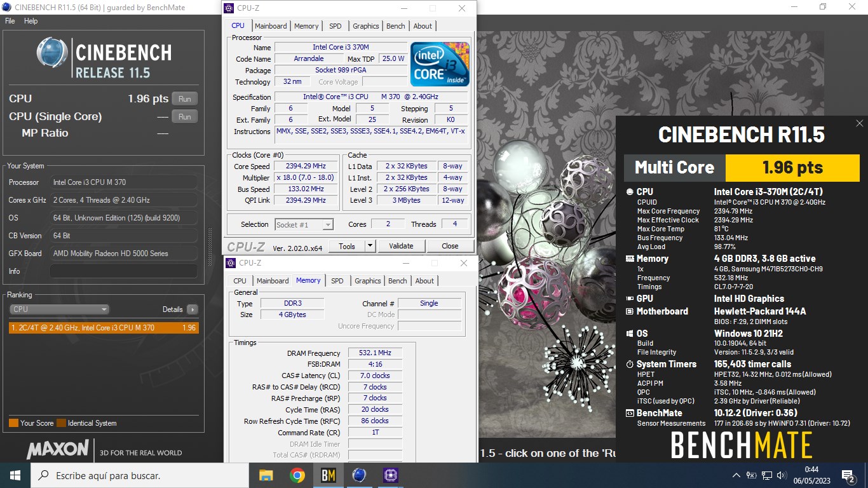Open the File menu in Cinebench
This screenshot has width=868, height=488.
[10, 21]
